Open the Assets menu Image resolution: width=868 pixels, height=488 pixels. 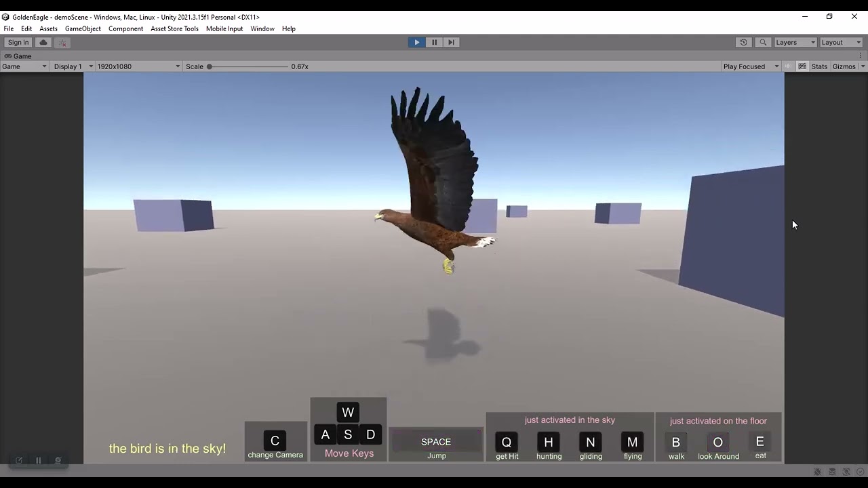(48, 28)
